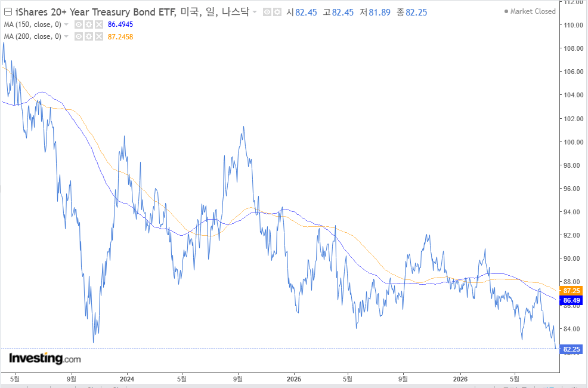Image resolution: width=588 pixels, height=388 pixels.
Task: Click the 2025 label on time axis
Action: [294, 379]
